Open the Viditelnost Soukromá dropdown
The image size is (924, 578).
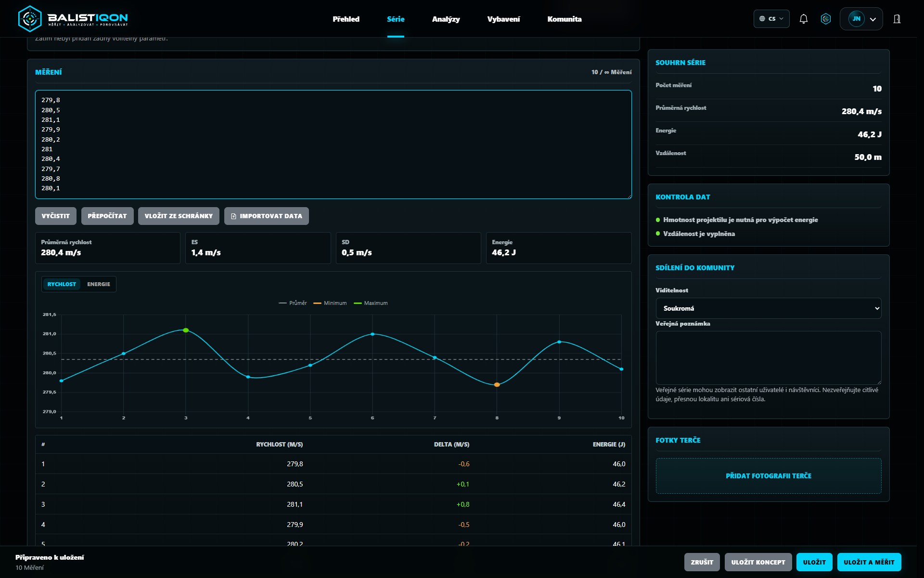point(768,308)
